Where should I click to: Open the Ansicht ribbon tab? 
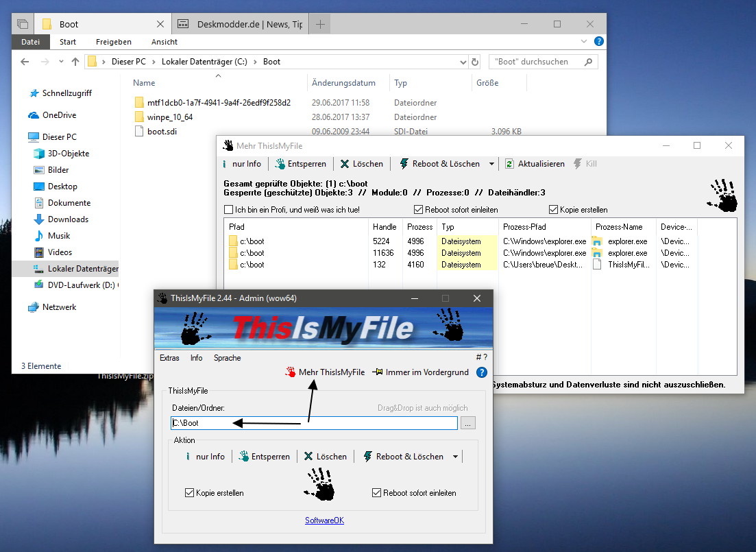[x=164, y=42]
